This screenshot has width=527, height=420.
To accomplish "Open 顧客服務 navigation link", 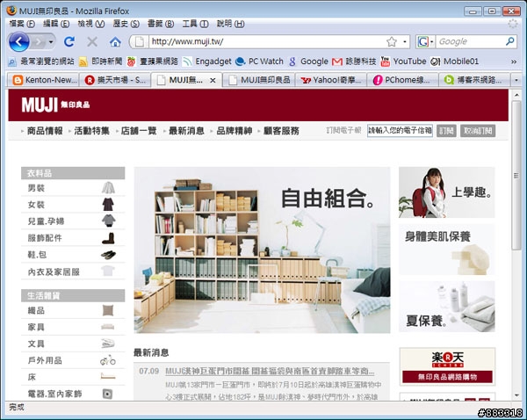I will click(x=281, y=131).
